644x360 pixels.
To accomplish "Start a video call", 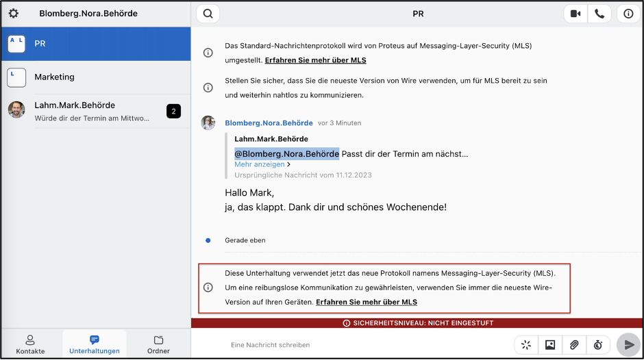I will pyautogui.click(x=575, y=14).
